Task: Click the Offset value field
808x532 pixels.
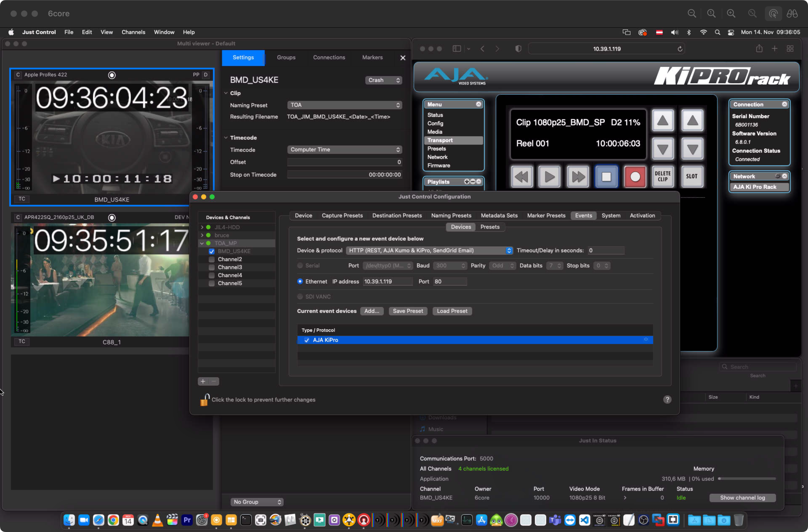Action: pyautogui.click(x=345, y=162)
